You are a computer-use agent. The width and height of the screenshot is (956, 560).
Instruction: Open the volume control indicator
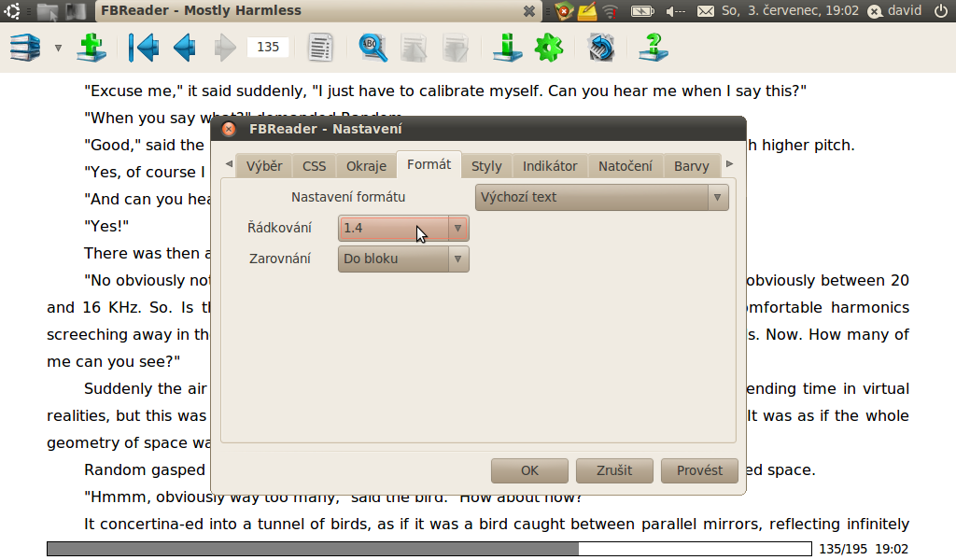(676, 10)
